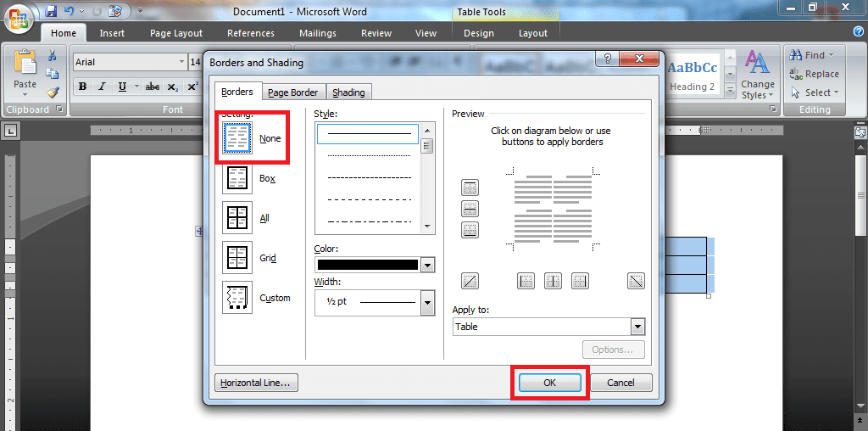Screen dimensions: 868x431
Task: Choose the None border setting
Action: point(237,138)
